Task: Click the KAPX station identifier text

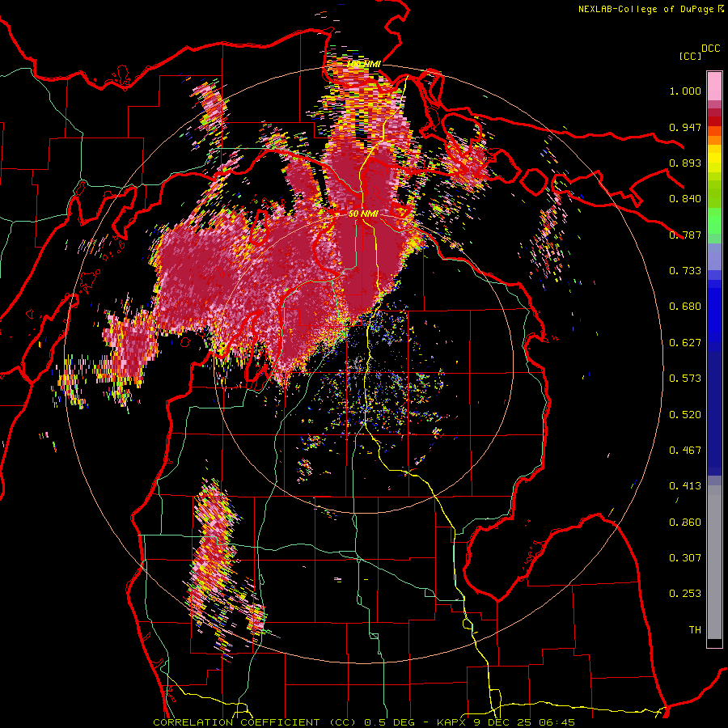Action: tap(453, 722)
